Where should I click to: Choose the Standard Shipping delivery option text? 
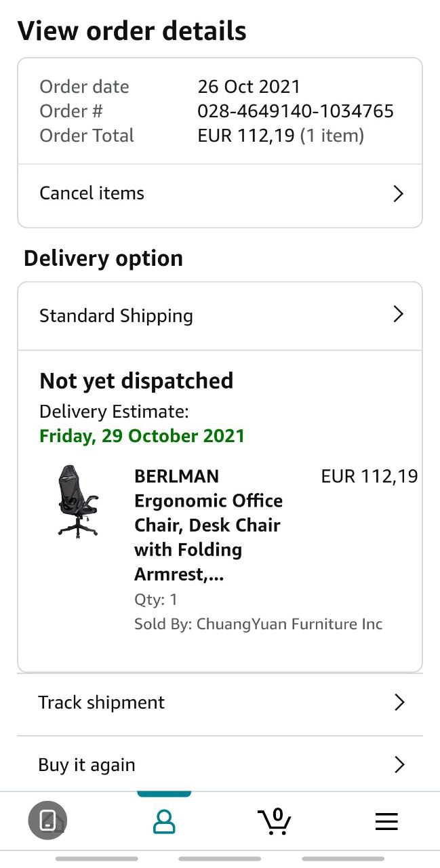[x=116, y=316]
